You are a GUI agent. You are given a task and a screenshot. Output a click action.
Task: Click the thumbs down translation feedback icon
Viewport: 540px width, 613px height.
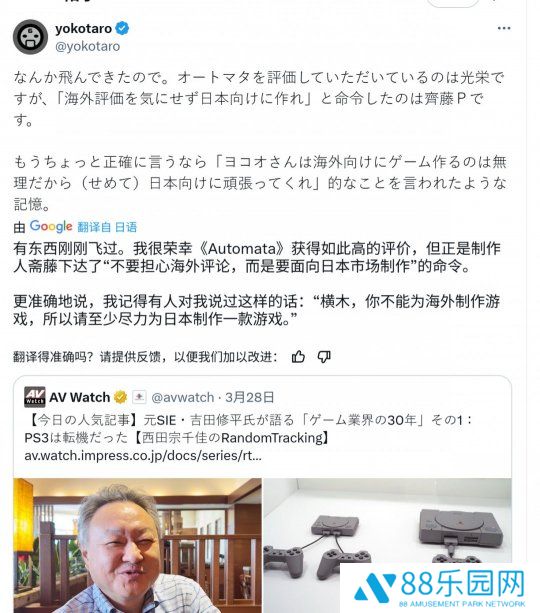pyautogui.click(x=324, y=357)
